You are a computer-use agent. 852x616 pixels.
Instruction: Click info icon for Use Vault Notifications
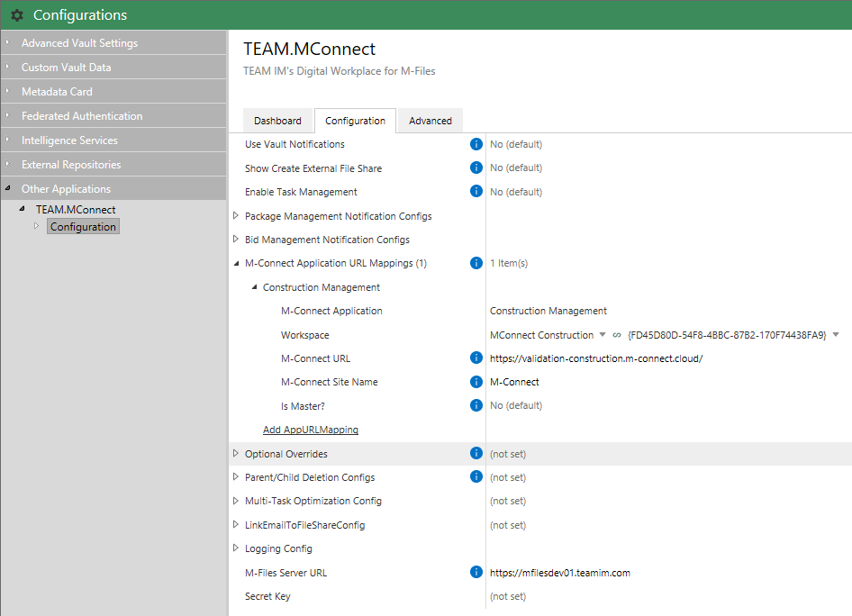[x=476, y=144]
